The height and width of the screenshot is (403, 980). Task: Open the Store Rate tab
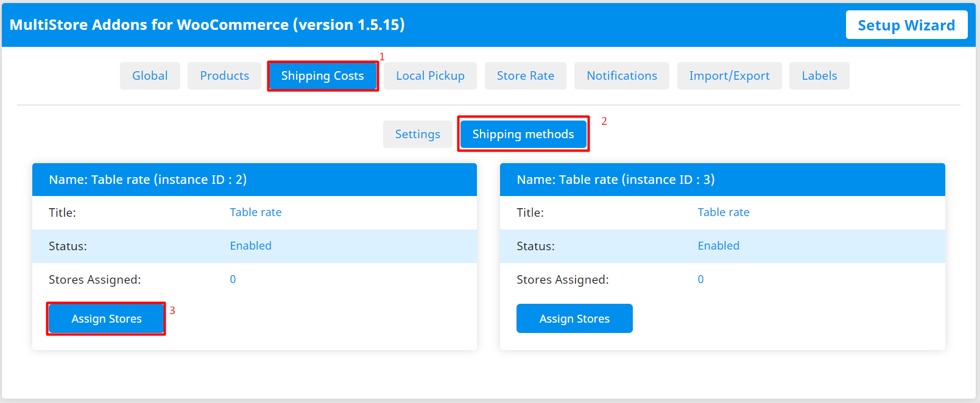pyautogui.click(x=525, y=75)
